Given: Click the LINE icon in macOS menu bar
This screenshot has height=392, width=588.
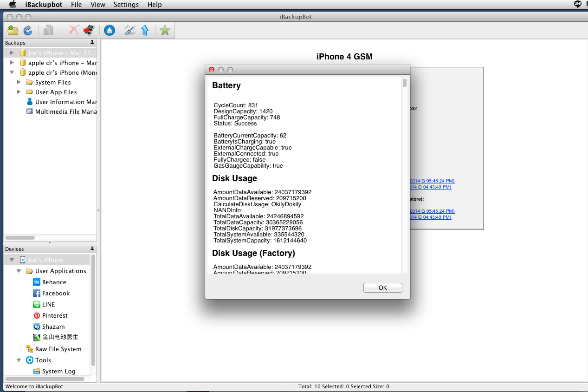Looking at the screenshot, I should click(x=578, y=4).
